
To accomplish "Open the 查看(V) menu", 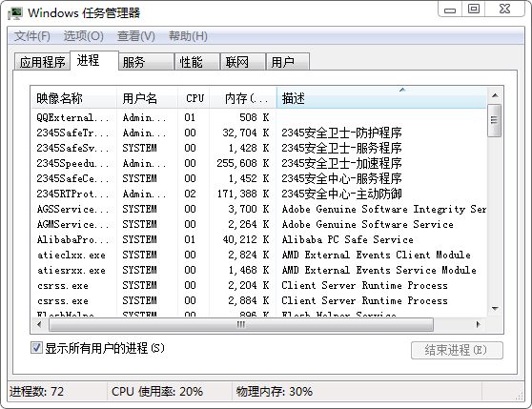I will coord(136,36).
